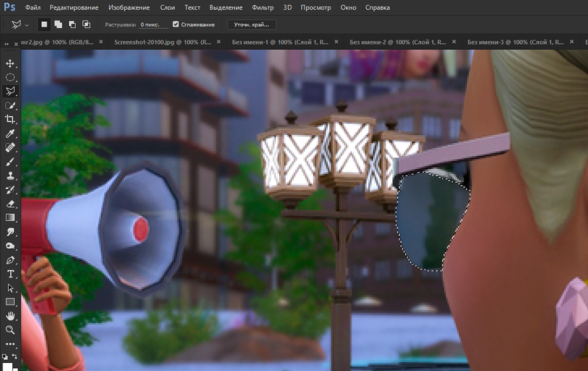
Task: Open the Фильтр menu
Action: pyautogui.click(x=262, y=8)
